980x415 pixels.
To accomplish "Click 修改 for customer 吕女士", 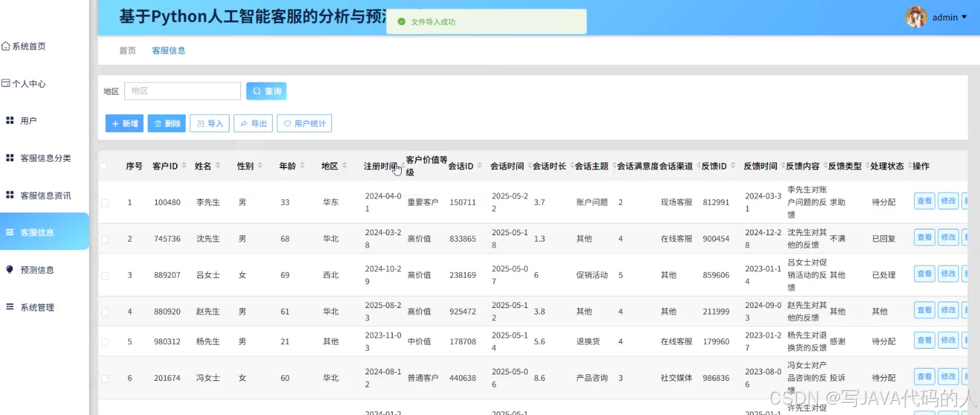I will click(x=948, y=274).
